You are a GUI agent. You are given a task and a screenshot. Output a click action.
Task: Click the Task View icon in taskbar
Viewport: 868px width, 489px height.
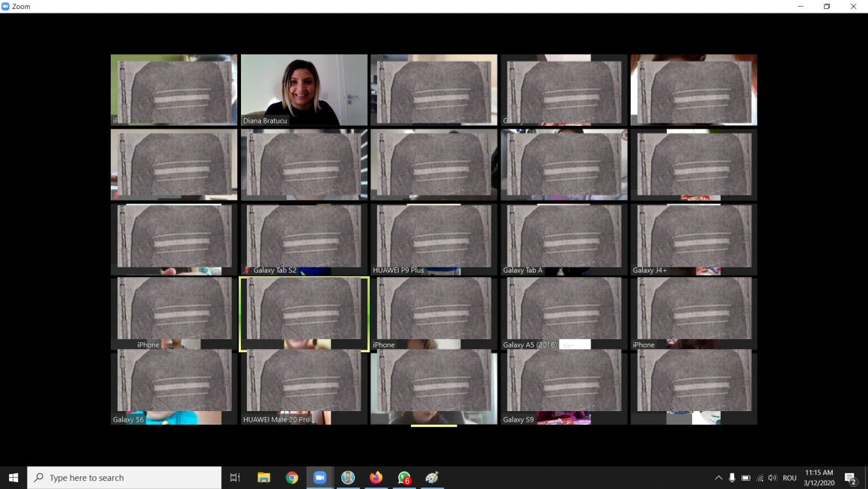click(235, 478)
